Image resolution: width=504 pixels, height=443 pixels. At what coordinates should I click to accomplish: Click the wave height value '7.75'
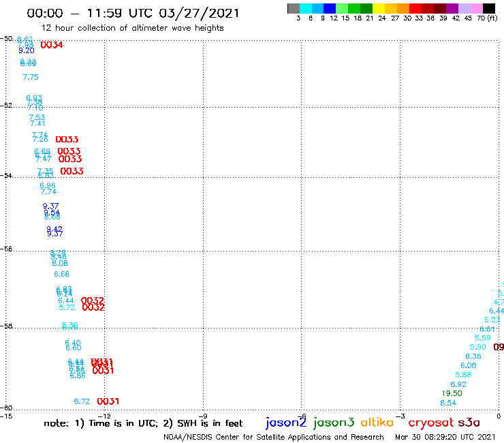pos(31,77)
